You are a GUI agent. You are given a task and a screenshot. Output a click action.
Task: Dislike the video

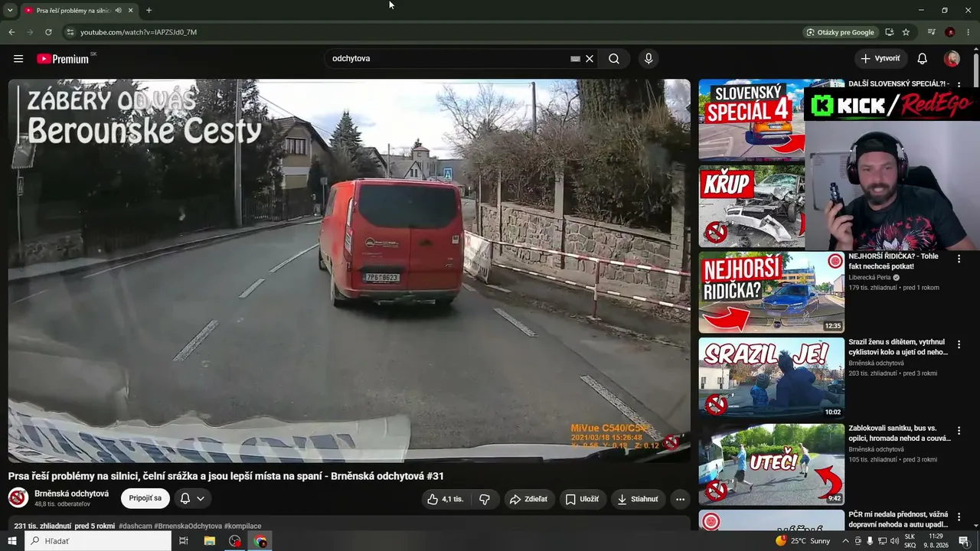(485, 499)
